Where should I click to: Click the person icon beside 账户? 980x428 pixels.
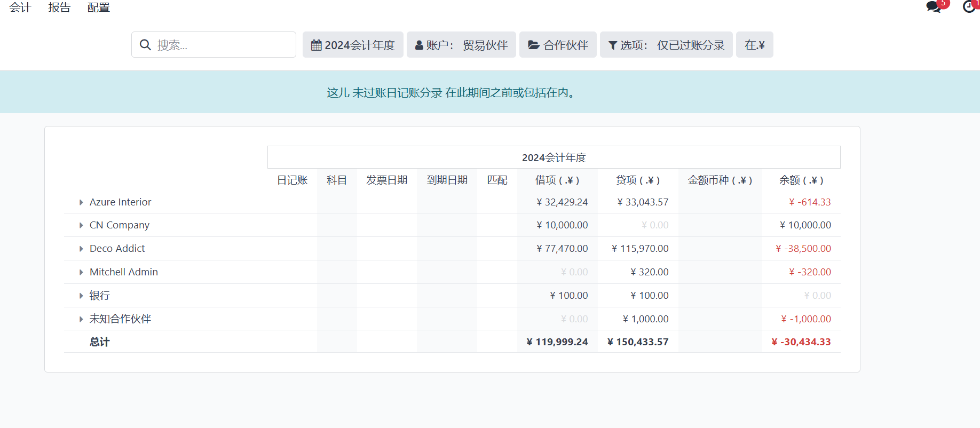pos(419,45)
